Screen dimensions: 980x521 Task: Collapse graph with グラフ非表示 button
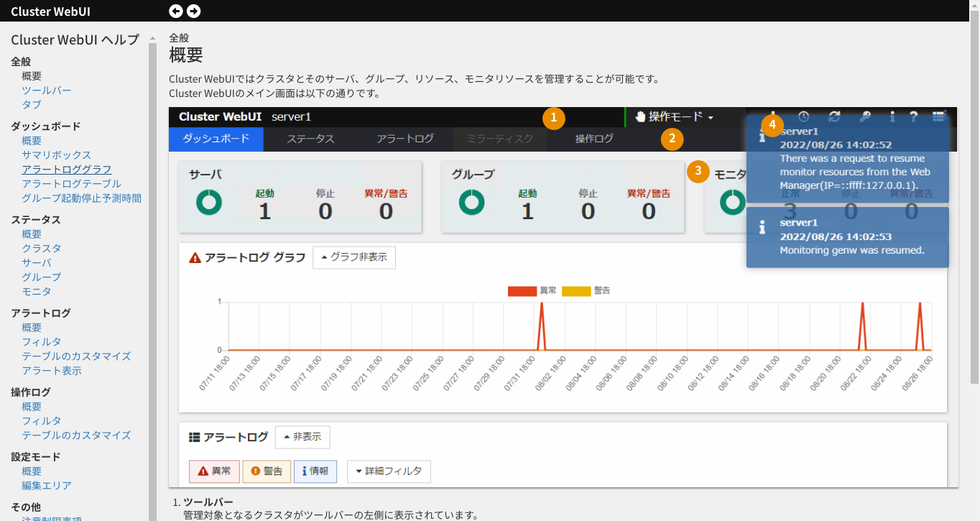pyautogui.click(x=354, y=257)
